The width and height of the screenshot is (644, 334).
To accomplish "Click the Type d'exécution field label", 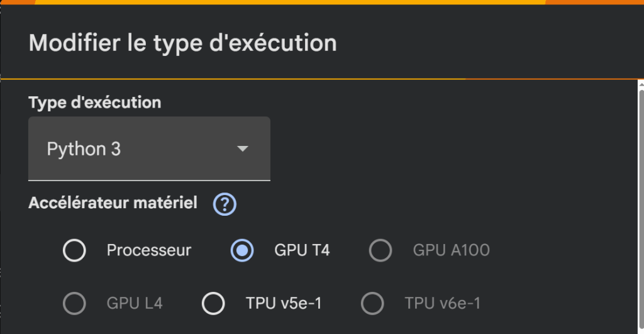I will point(95,102).
